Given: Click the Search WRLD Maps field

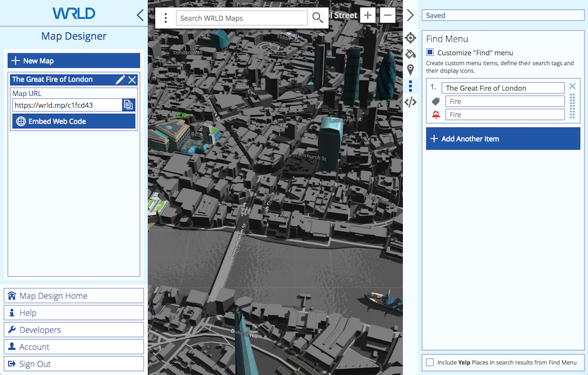Looking at the screenshot, I should 241,18.
